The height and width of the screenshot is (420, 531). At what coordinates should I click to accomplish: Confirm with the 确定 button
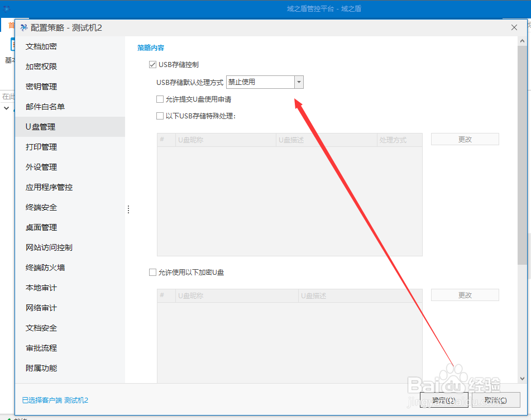tap(444, 400)
